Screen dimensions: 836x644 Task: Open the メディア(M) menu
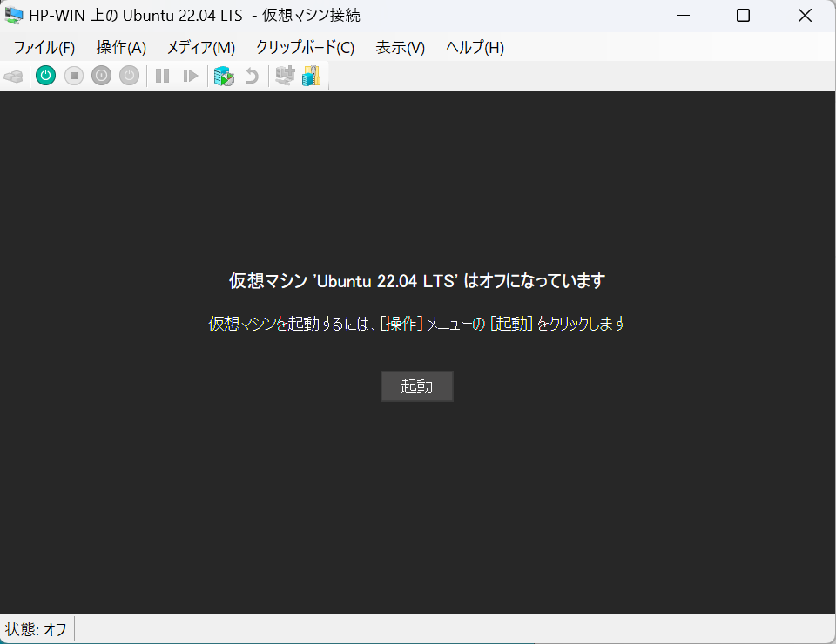[202, 48]
